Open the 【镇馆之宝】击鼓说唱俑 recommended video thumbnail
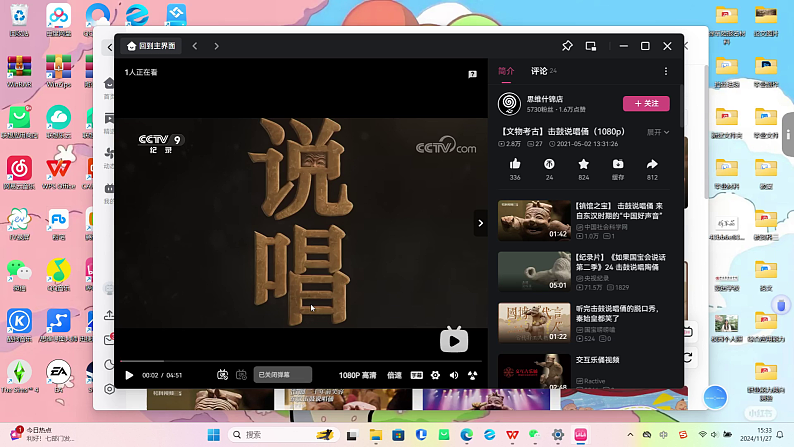This screenshot has height=447, width=794. click(x=534, y=220)
